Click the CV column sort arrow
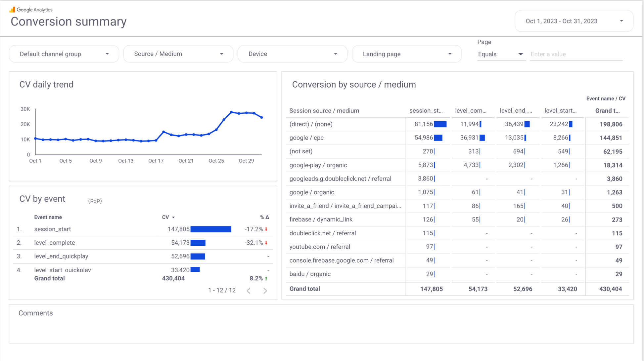 click(x=173, y=218)
